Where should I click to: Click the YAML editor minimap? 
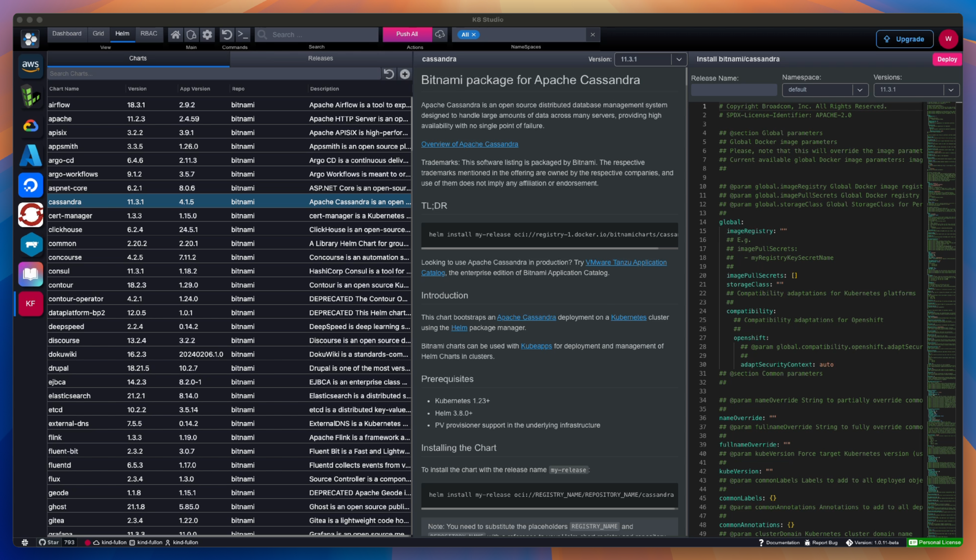click(x=942, y=319)
